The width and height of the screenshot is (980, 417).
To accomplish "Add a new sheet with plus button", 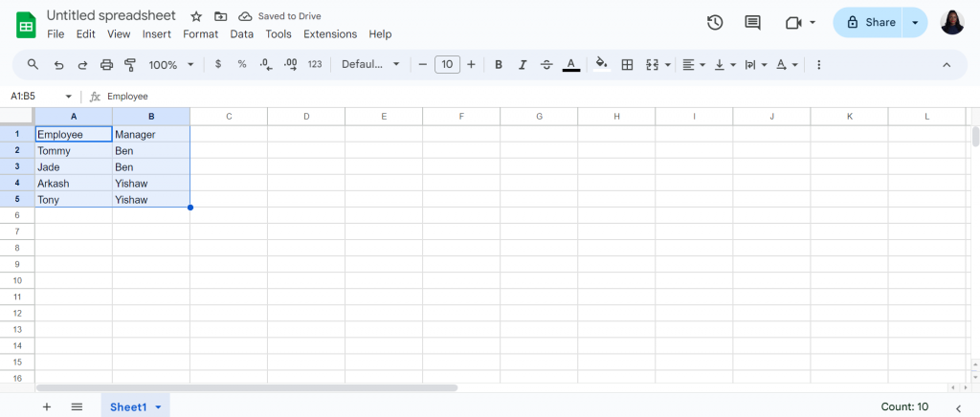I will click(x=46, y=407).
